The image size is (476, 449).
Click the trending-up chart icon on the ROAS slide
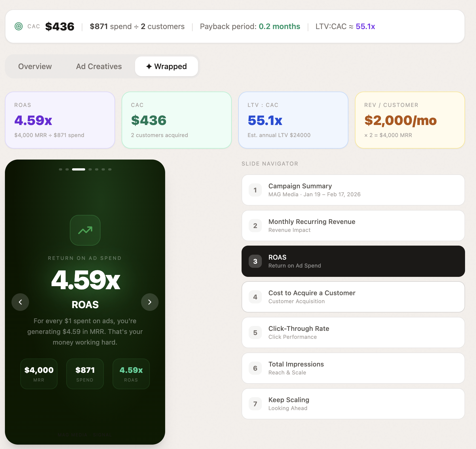click(x=85, y=230)
